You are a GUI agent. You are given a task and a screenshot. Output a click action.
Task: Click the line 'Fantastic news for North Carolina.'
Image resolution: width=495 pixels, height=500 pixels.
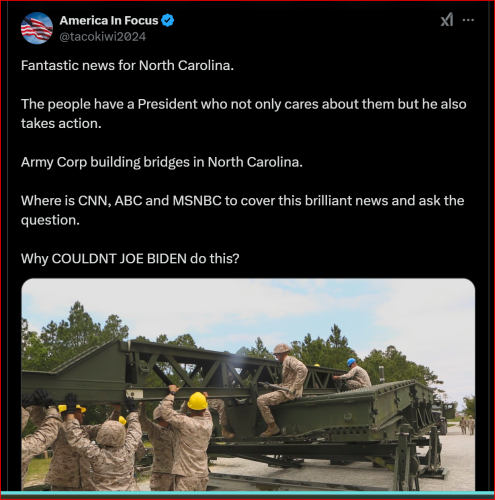[127, 65]
